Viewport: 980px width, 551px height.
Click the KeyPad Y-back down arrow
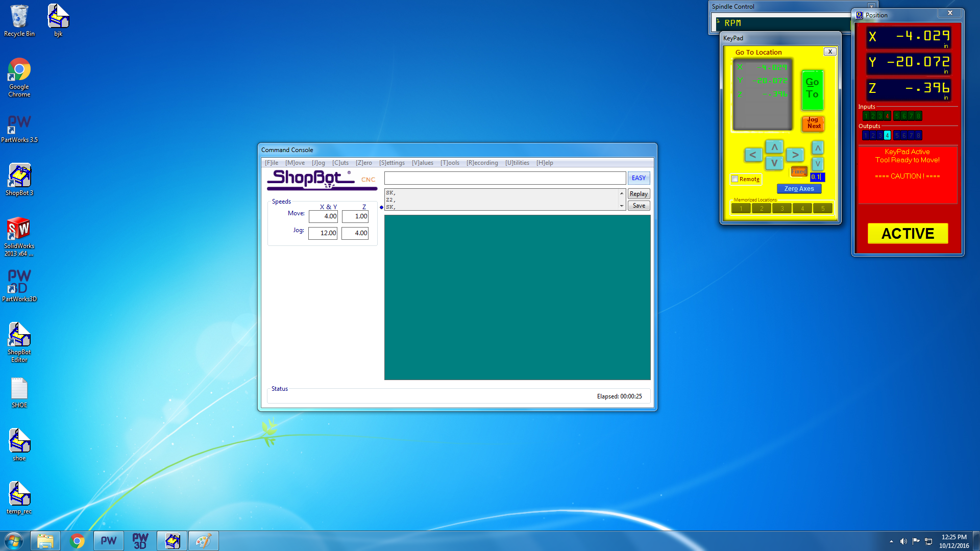click(774, 163)
